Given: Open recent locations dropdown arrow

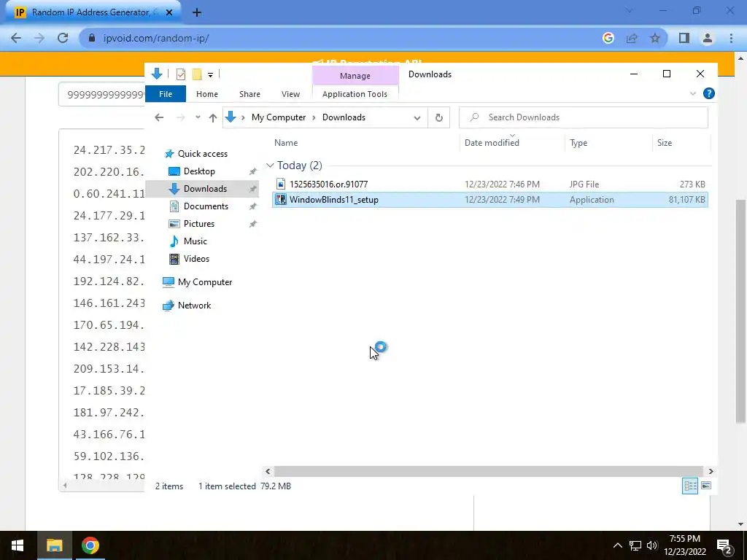Looking at the screenshot, I should (x=198, y=117).
